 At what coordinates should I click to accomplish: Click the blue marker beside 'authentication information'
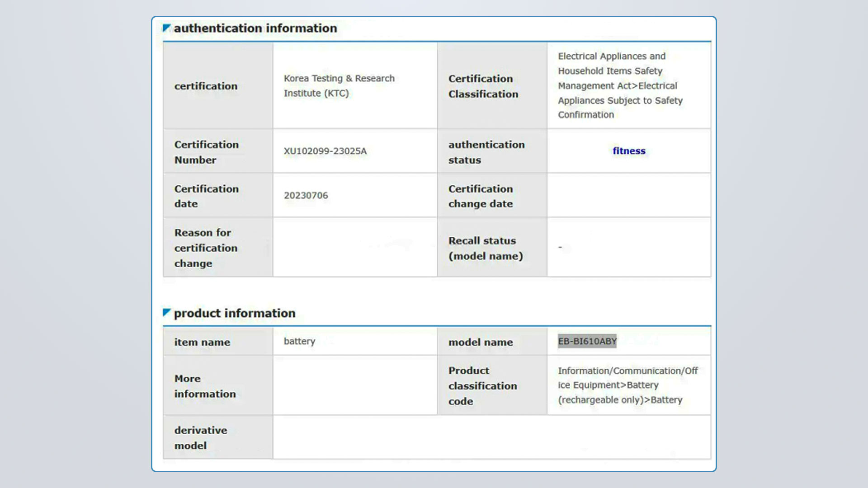coord(166,28)
